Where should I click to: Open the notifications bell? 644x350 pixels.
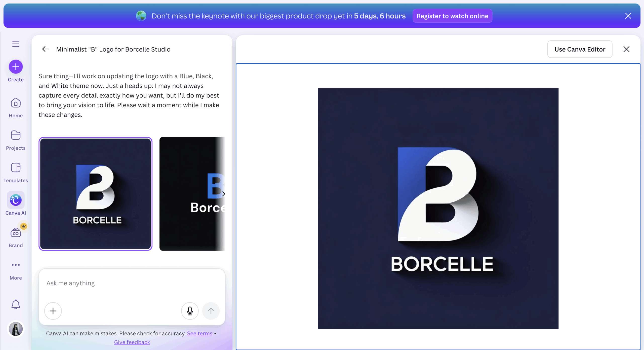(x=16, y=304)
